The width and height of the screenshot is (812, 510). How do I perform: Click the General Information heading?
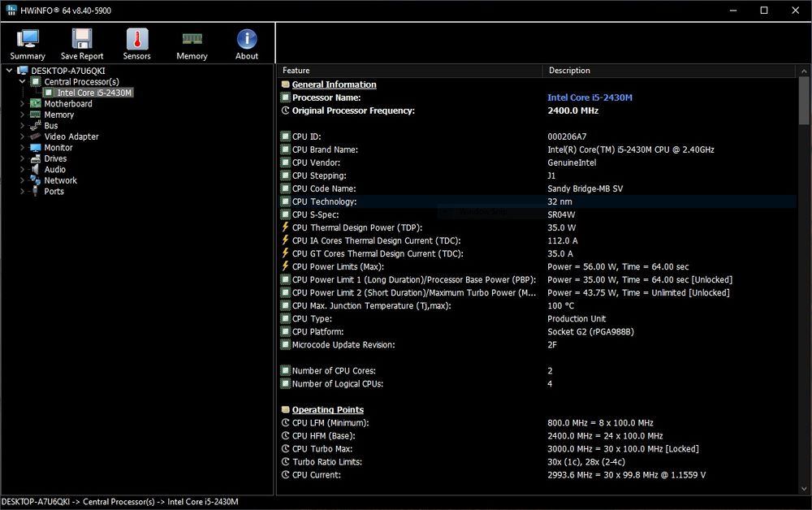[334, 84]
